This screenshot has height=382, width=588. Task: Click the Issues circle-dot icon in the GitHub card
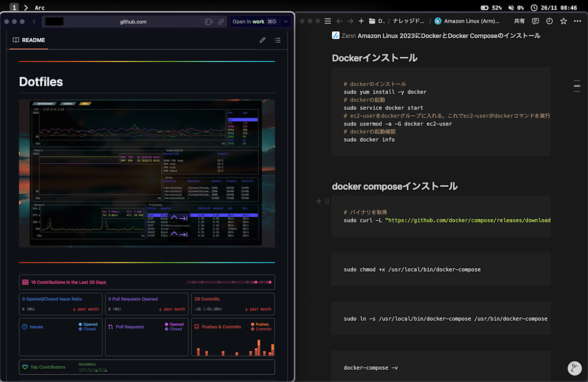click(x=24, y=327)
